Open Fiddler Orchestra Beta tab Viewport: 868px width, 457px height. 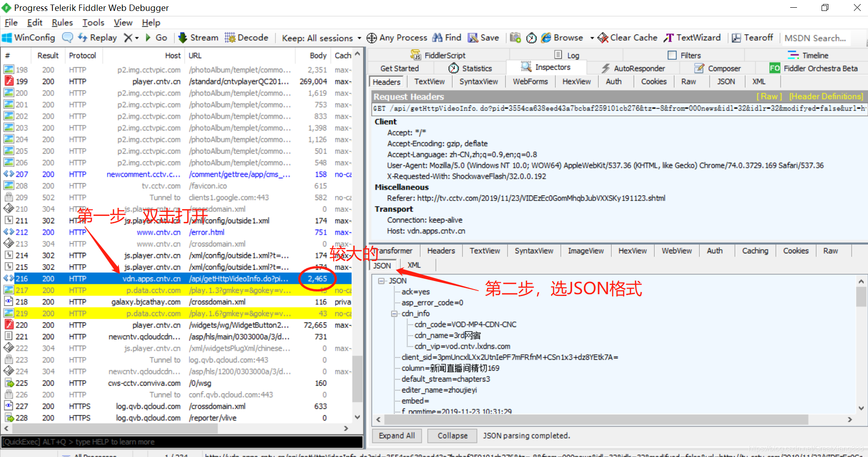813,68
